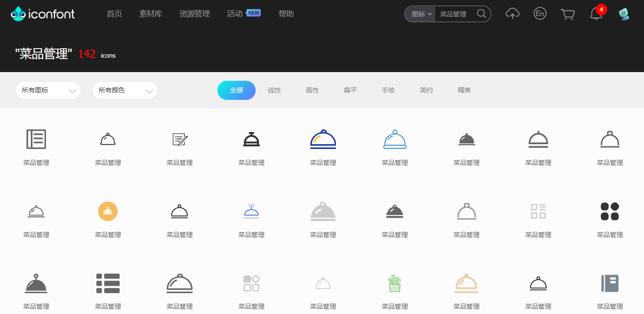Select the 全部 filter button
Image resolution: width=644 pixels, height=314 pixels.
[x=237, y=90]
